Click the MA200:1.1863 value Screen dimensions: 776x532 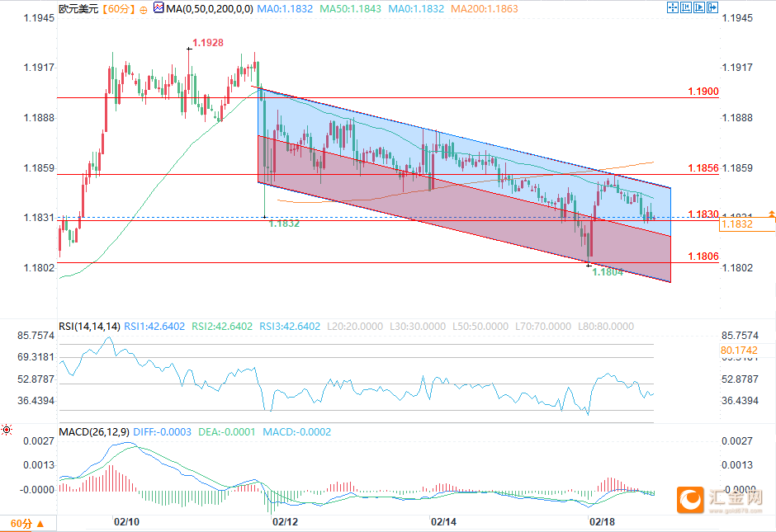[485, 9]
